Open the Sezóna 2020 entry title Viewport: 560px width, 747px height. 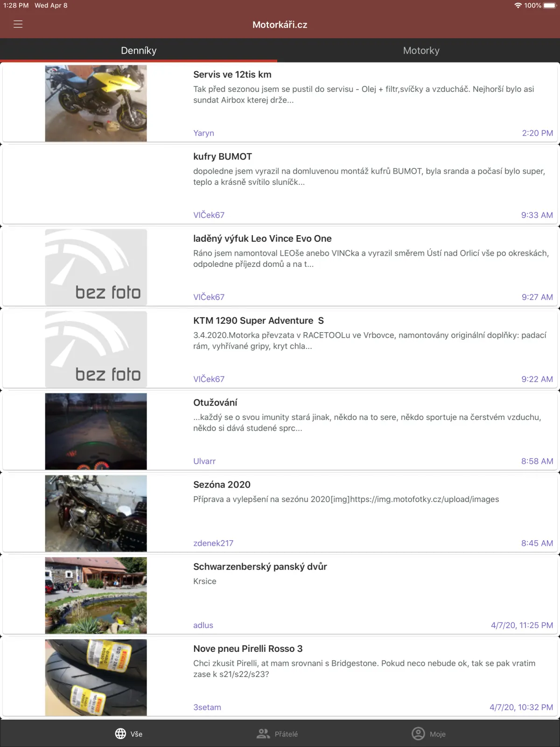tap(222, 484)
